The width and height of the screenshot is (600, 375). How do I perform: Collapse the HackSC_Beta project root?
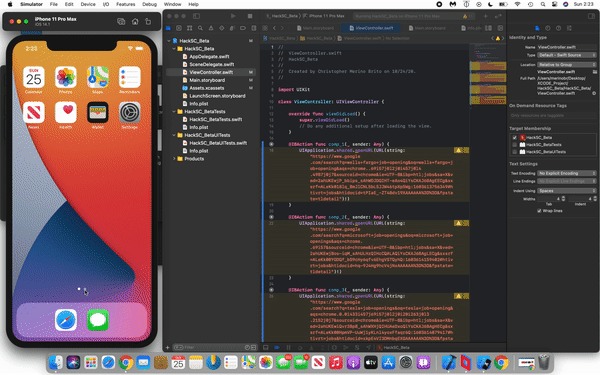pyautogui.click(x=169, y=41)
